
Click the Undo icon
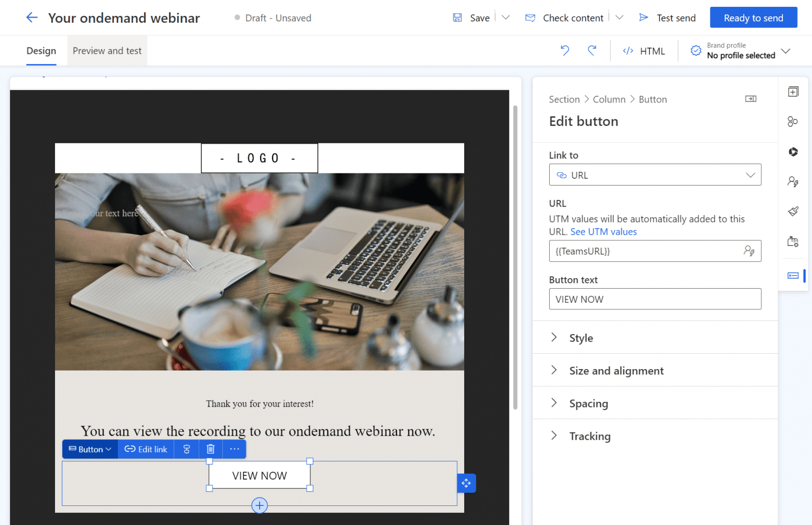click(x=564, y=50)
